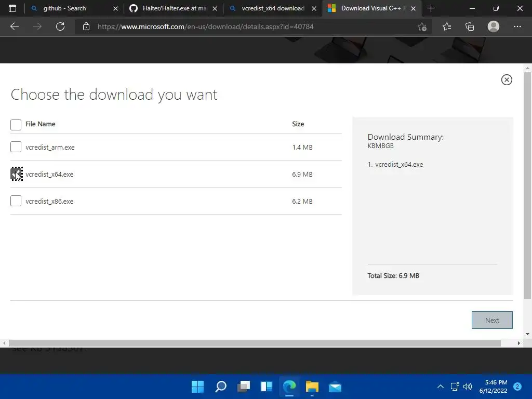Click the forward navigation arrow
532x399 pixels.
click(37, 26)
